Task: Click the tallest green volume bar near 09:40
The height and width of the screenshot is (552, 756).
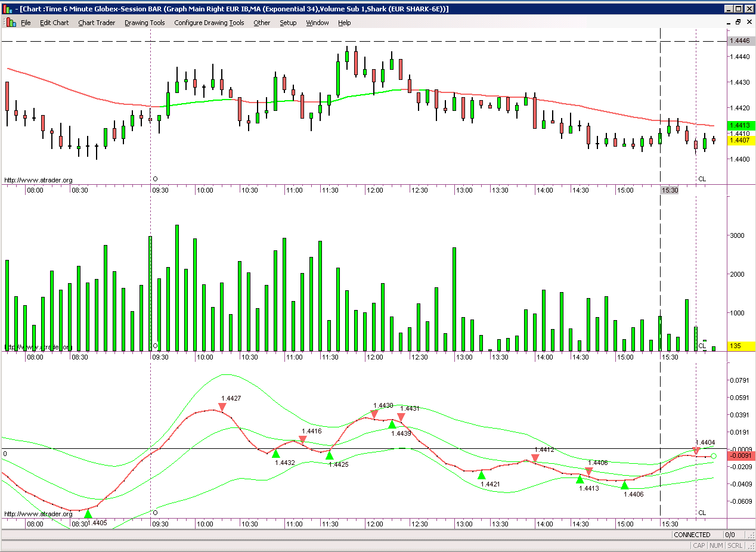Action: [x=177, y=288]
